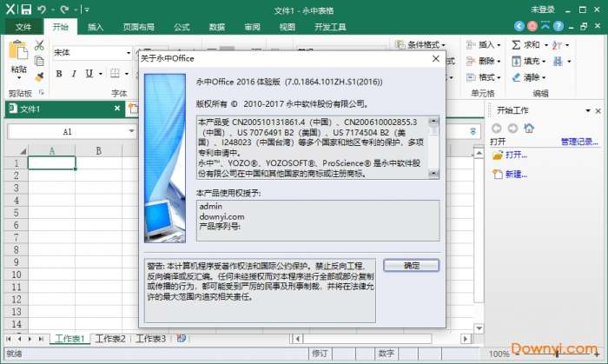This screenshot has height=364, width=608.
Task: Close the document tab for file 1
Action: pos(117,108)
